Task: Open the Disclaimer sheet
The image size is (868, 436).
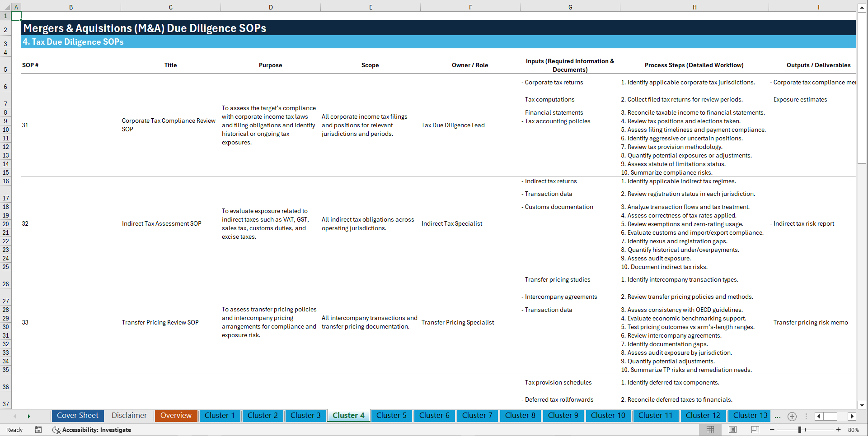Action: 129,416
